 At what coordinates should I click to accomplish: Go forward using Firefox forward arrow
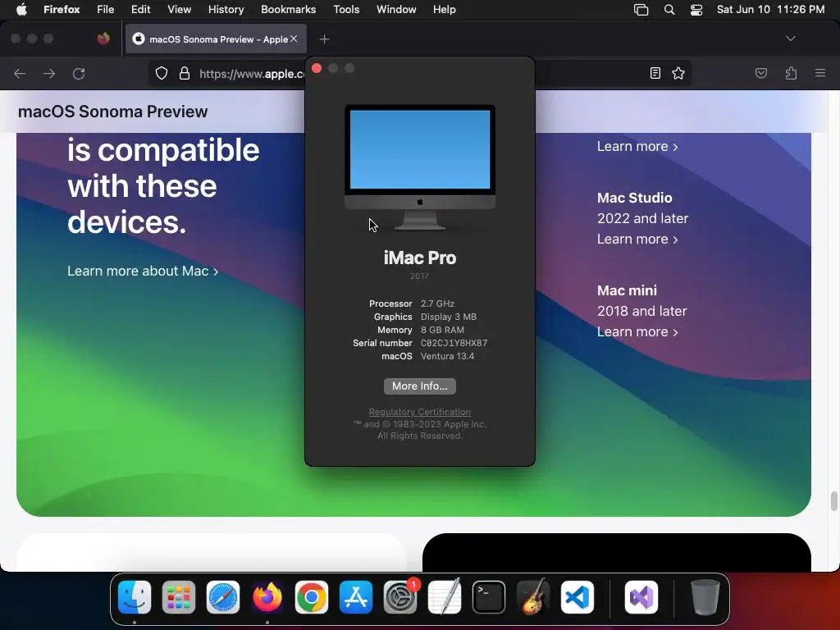click(49, 73)
